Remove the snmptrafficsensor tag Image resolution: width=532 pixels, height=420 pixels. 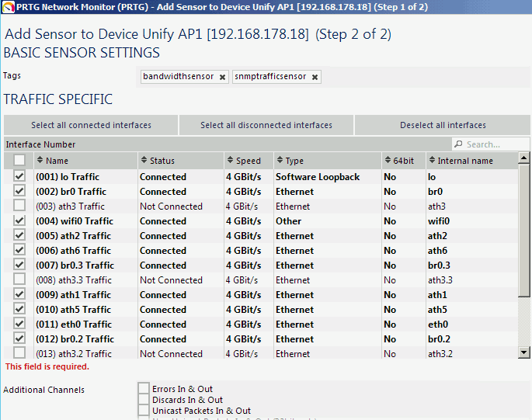click(315, 77)
